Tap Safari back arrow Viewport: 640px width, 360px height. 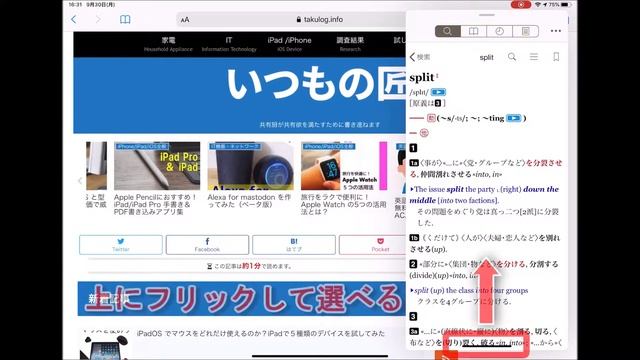click(73, 19)
